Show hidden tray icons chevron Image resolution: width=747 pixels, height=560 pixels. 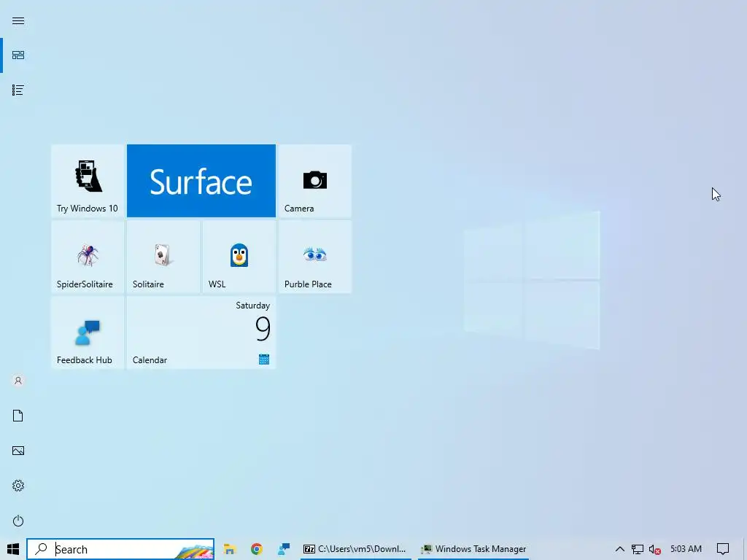coord(620,549)
